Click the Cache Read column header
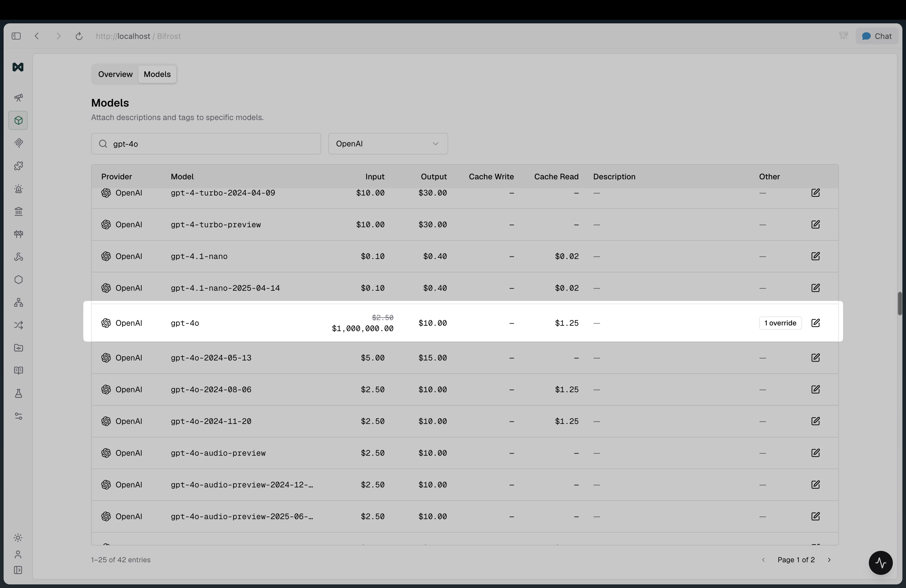906x588 pixels. (x=556, y=176)
